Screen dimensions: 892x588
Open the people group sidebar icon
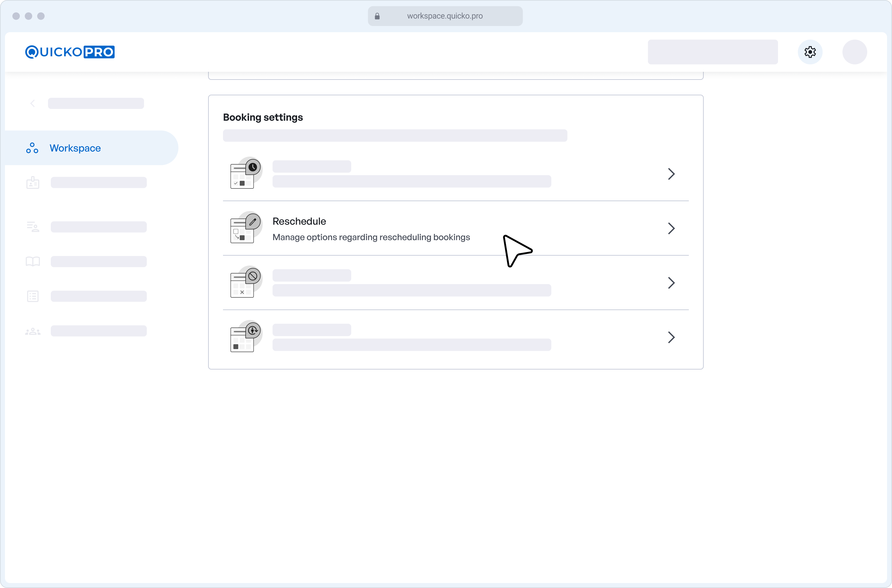33,331
